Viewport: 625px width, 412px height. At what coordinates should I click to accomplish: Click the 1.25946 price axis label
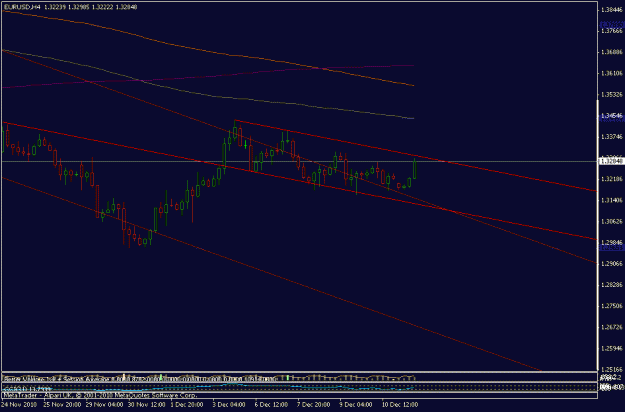611,348
